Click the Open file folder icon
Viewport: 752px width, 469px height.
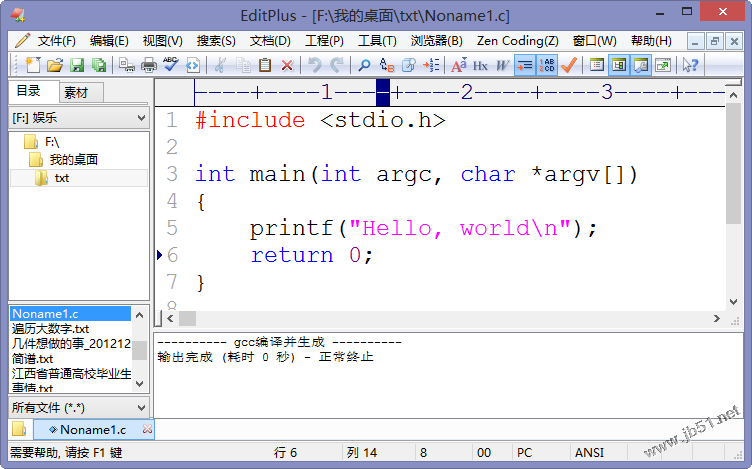pyautogui.click(x=55, y=65)
